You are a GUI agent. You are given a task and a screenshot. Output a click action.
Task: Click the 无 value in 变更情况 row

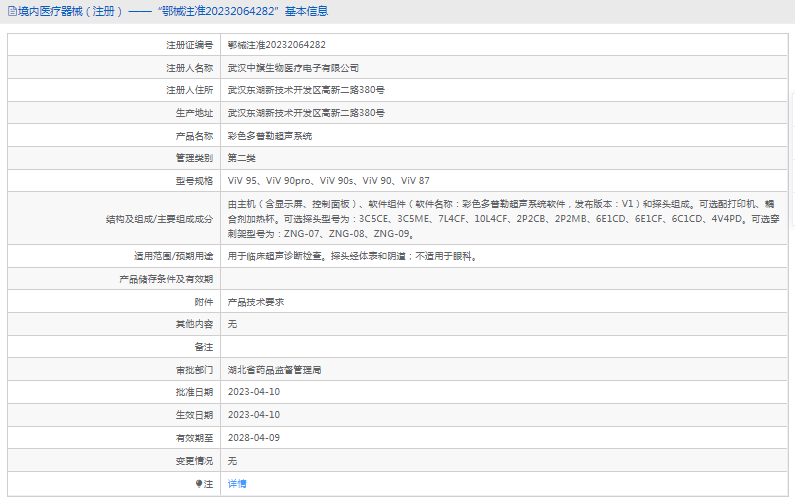coord(232,461)
